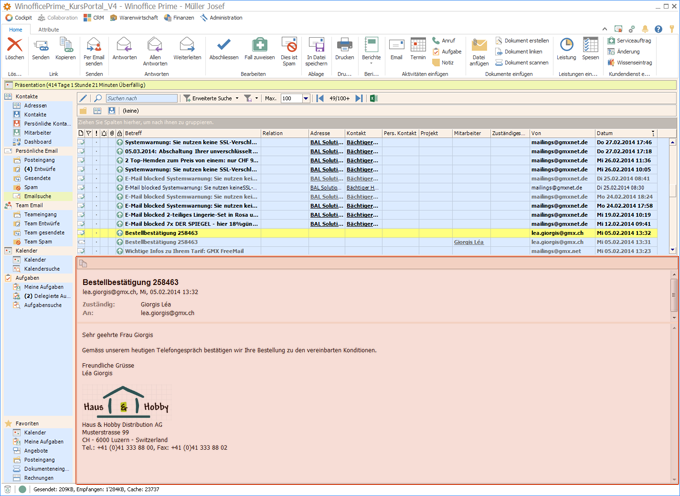
Task: Click the Änderung button
Action: pyautogui.click(x=624, y=52)
